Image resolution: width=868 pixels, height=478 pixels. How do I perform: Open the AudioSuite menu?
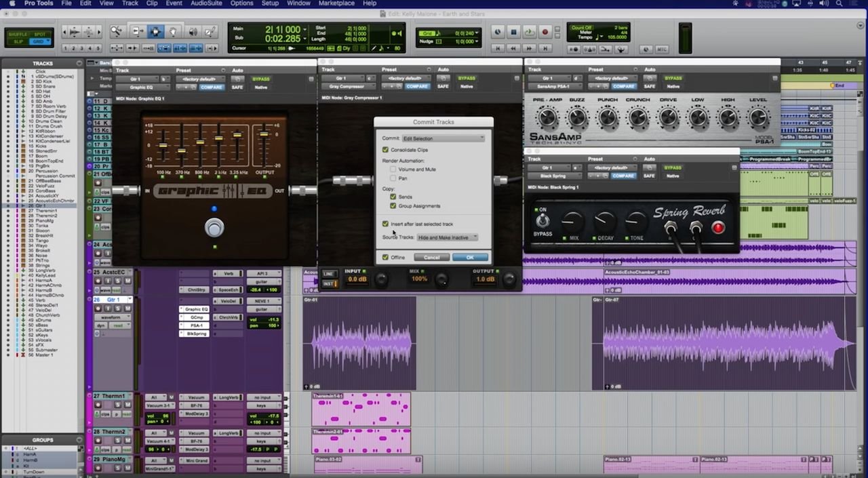click(x=208, y=3)
